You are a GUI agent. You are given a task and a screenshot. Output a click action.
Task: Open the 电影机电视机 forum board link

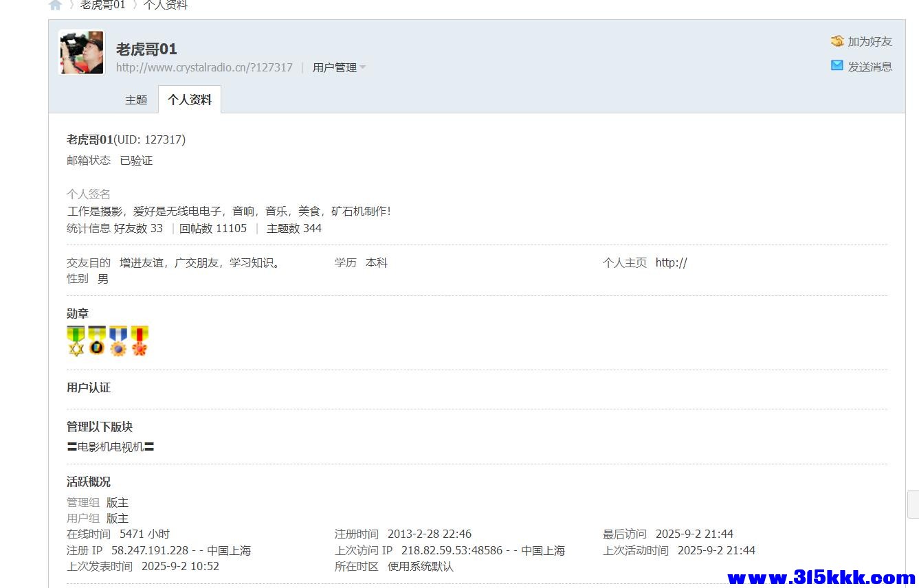click(111, 446)
